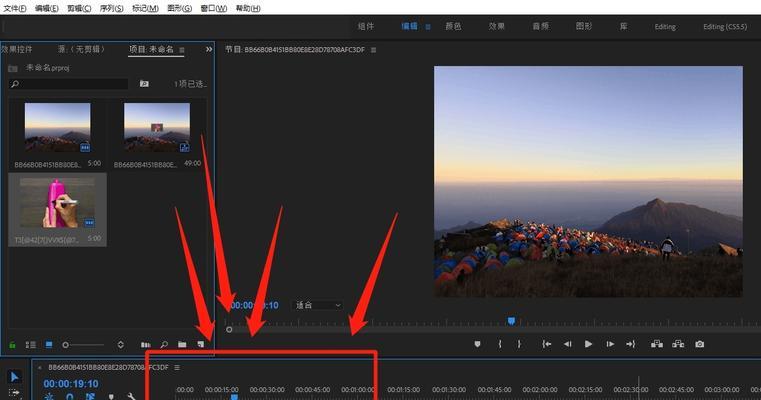This screenshot has width=761, height=400.
Task: Show hidden panel tabs with double chevron
Action: tap(209, 49)
